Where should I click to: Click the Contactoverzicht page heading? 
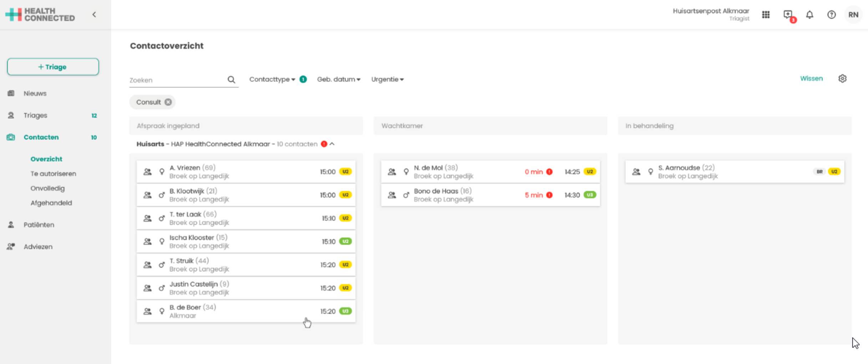pos(167,46)
